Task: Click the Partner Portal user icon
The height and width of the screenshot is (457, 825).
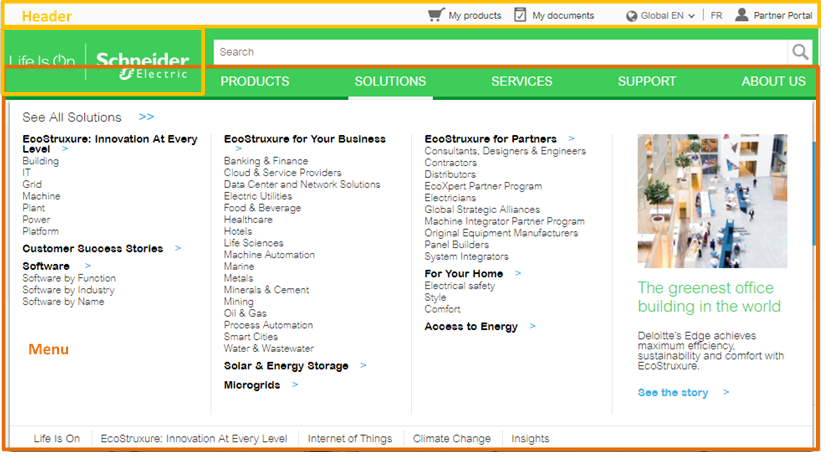Action: click(741, 14)
